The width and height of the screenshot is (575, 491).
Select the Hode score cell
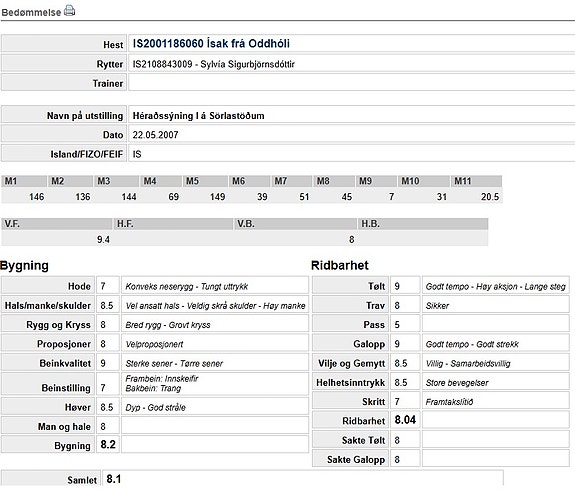pyautogui.click(x=108, y=286)
